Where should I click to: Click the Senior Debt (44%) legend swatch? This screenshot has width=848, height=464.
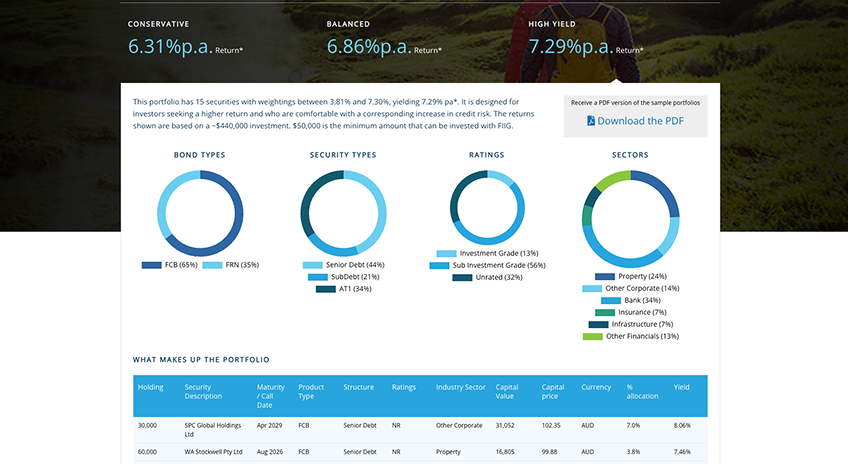click(313, 265)
